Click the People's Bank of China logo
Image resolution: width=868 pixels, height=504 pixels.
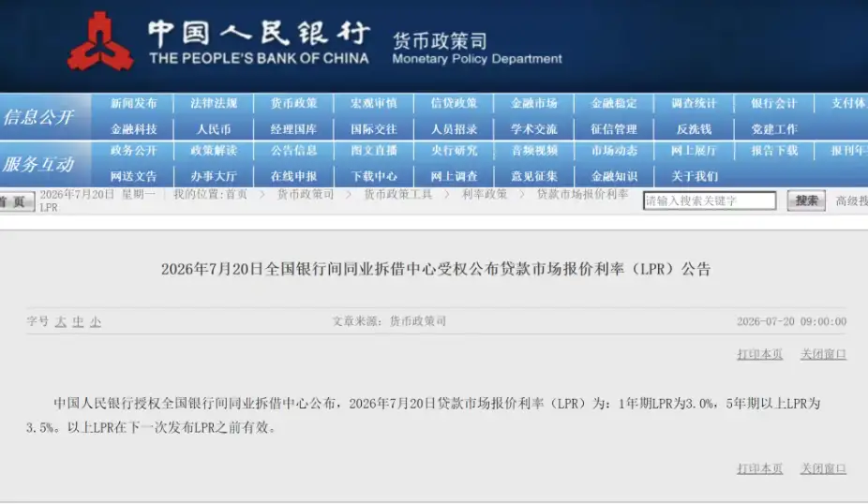click(x=100, y=41)
